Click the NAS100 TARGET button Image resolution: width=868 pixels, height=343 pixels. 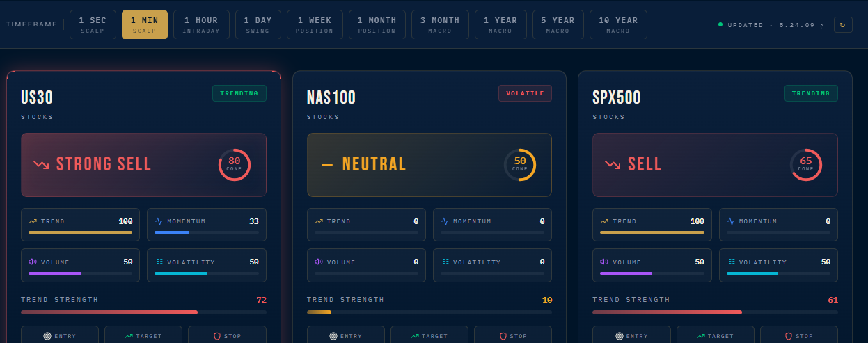coord(429,335)
